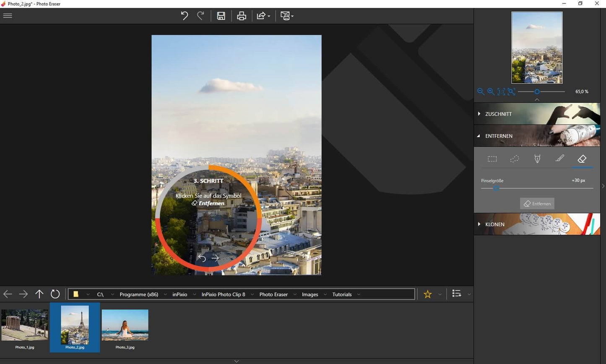Click the print icon

(x=242, y=16)
